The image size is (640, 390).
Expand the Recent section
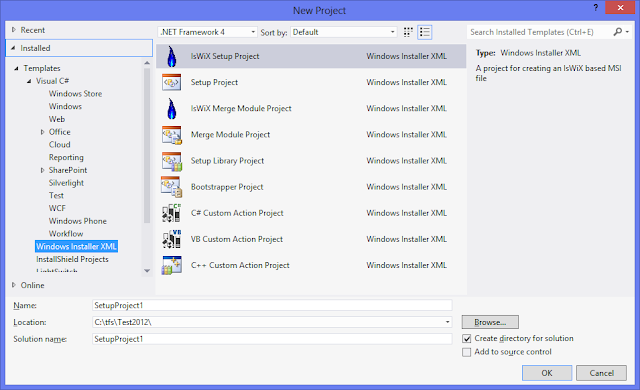click(x=14, y=30)
